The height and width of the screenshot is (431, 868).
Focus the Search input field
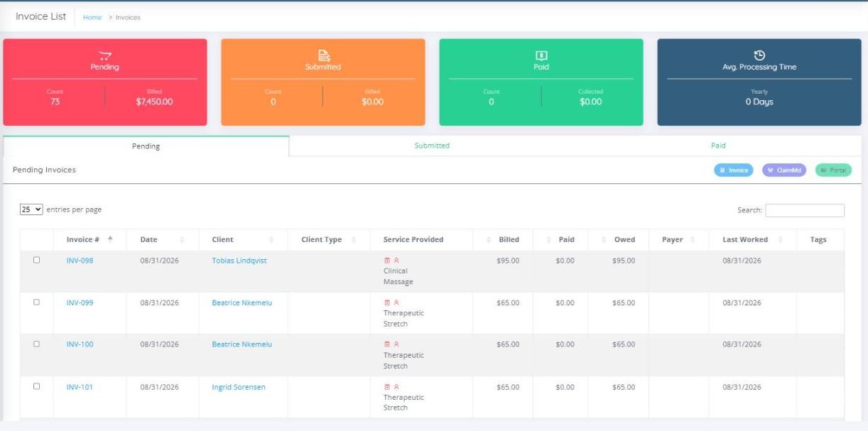[x=805, y=210]
